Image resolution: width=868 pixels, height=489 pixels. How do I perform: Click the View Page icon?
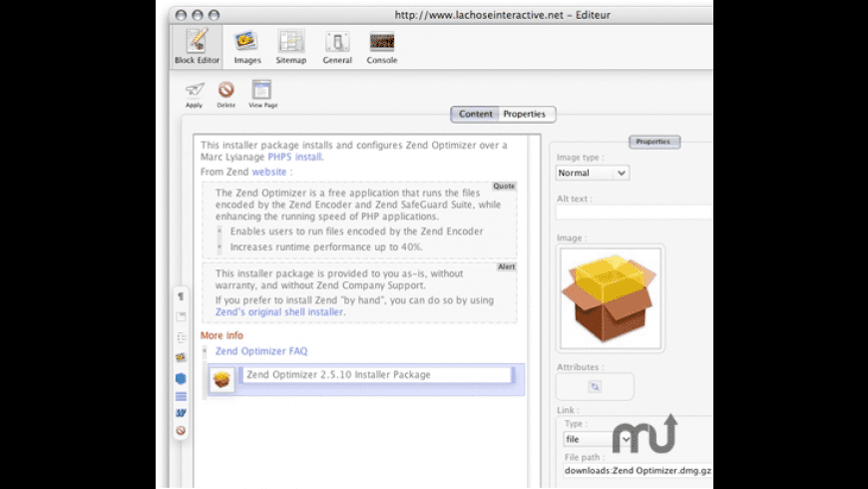(261, 90)
